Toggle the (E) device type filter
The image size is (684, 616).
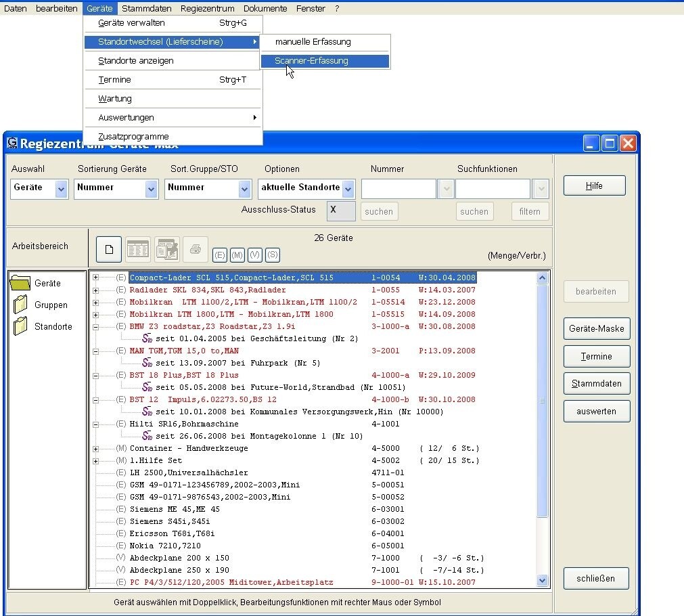220,255
